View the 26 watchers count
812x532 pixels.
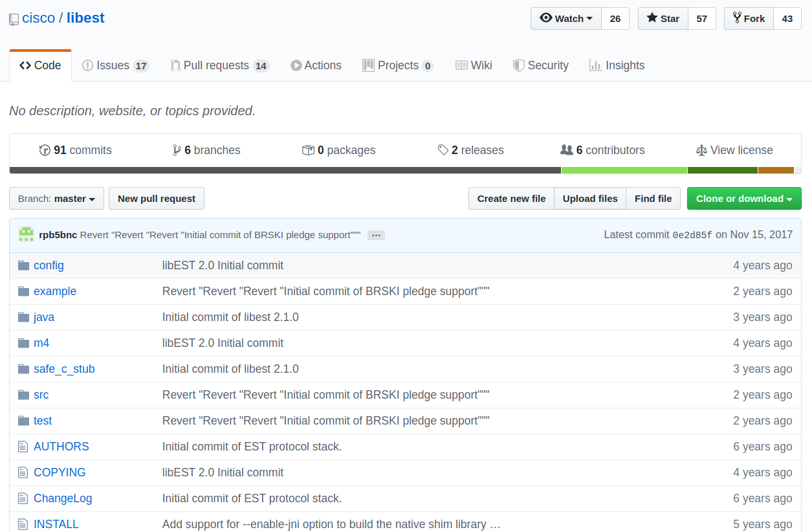pos(615,19)
